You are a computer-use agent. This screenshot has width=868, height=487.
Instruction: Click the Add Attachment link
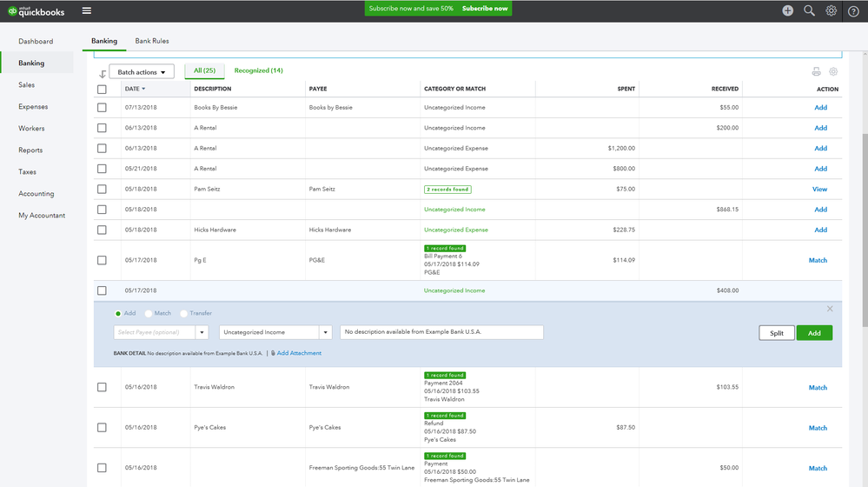299,353
